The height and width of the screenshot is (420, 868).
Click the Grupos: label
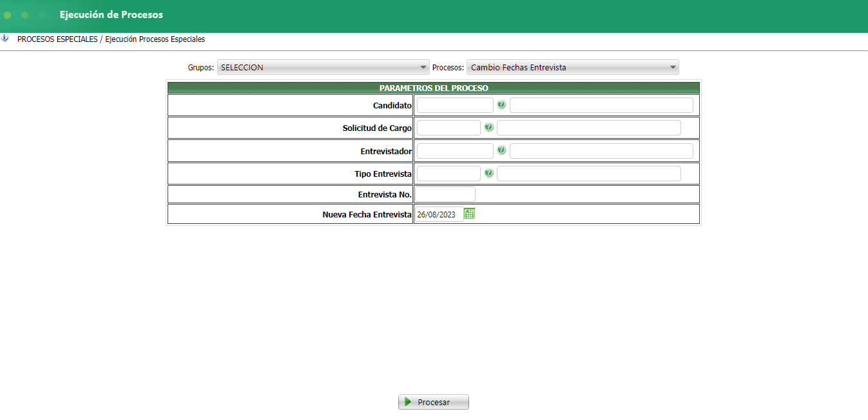pyautogui.click(x=200, y=67)
